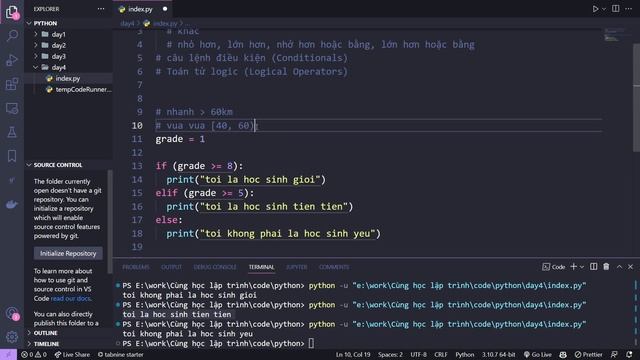Screen dimensions: 640x360
Task: Start Go Live server
Action: [537, 355]
